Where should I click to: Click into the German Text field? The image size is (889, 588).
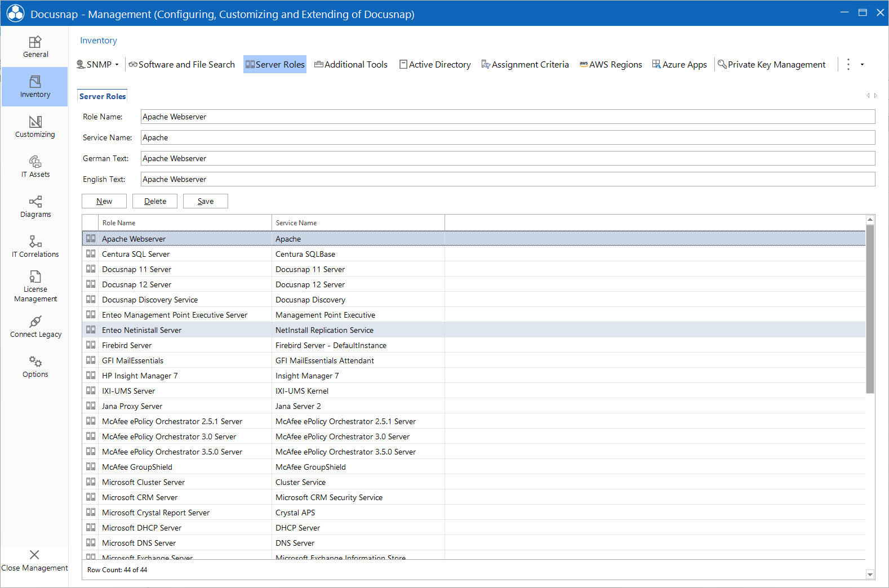click(x=508, y=158)
